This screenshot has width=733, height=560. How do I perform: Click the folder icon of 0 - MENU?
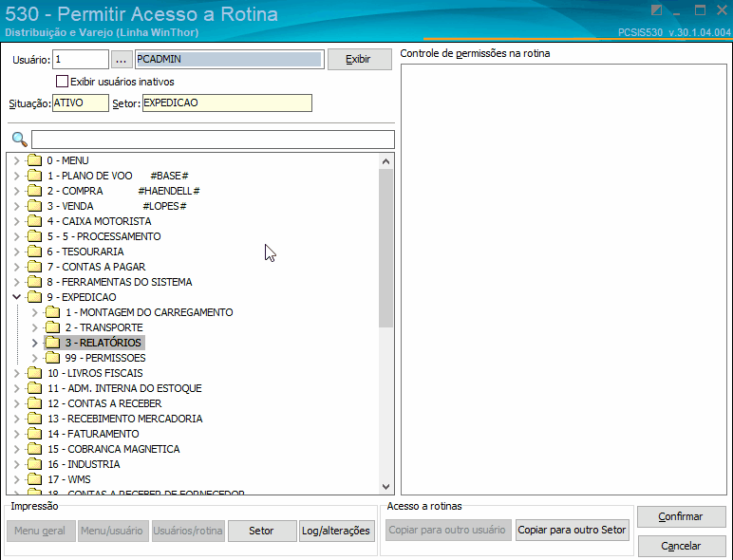(x=34, y=160)
